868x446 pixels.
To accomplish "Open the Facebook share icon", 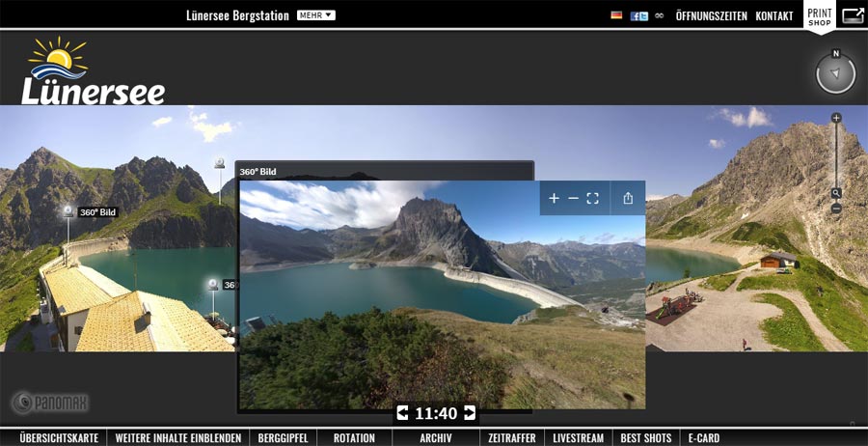I will pos(635,16).
